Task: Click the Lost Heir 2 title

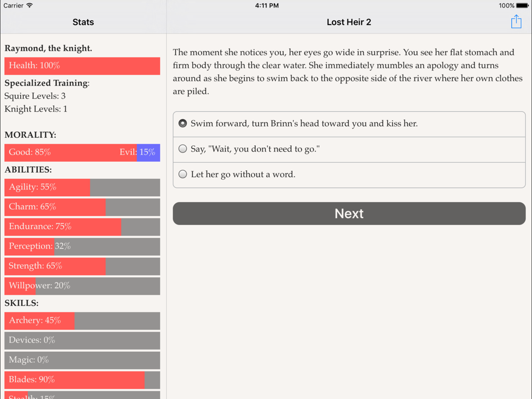Action: point(349,22)
